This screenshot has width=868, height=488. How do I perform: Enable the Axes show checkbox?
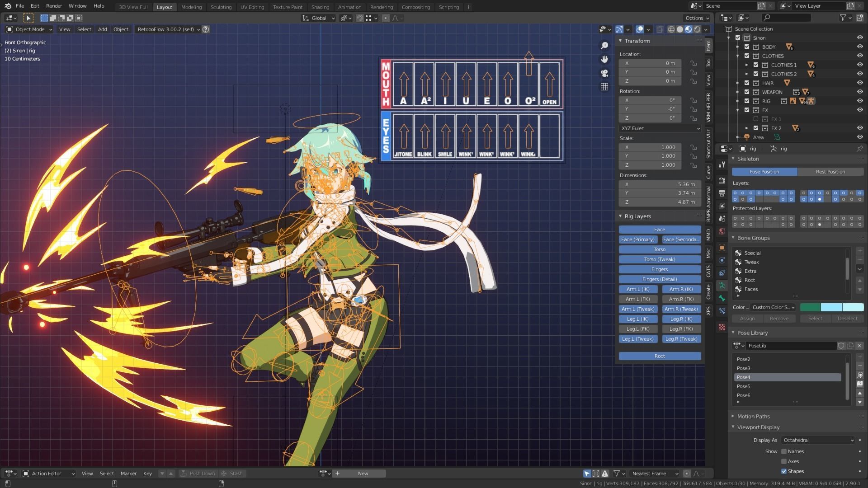tap(784, 461)
